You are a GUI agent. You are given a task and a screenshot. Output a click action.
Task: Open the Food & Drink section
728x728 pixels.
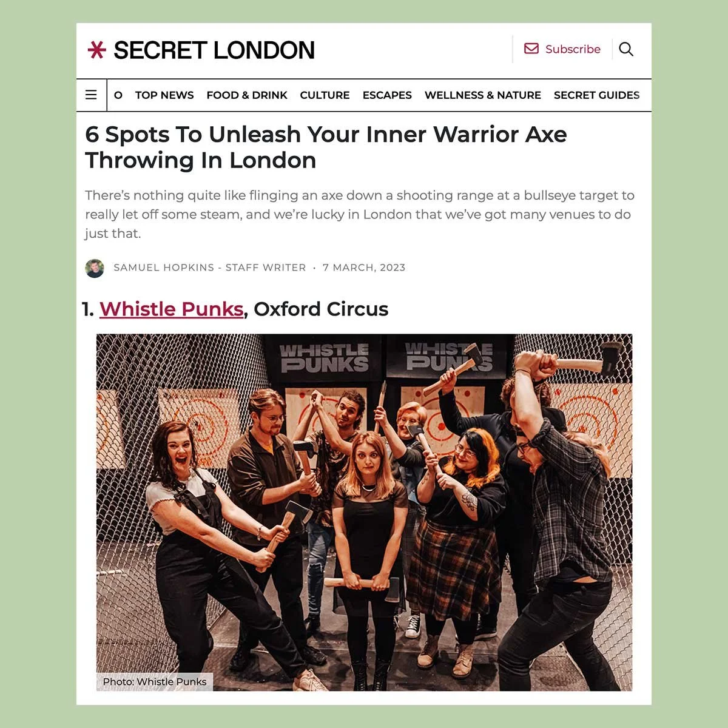coord(247,95)
